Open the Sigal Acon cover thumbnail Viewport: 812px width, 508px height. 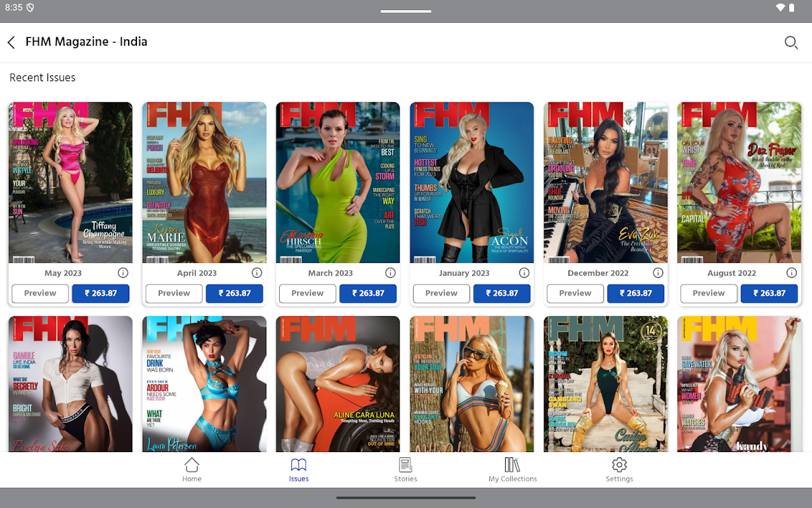[472, 183]
